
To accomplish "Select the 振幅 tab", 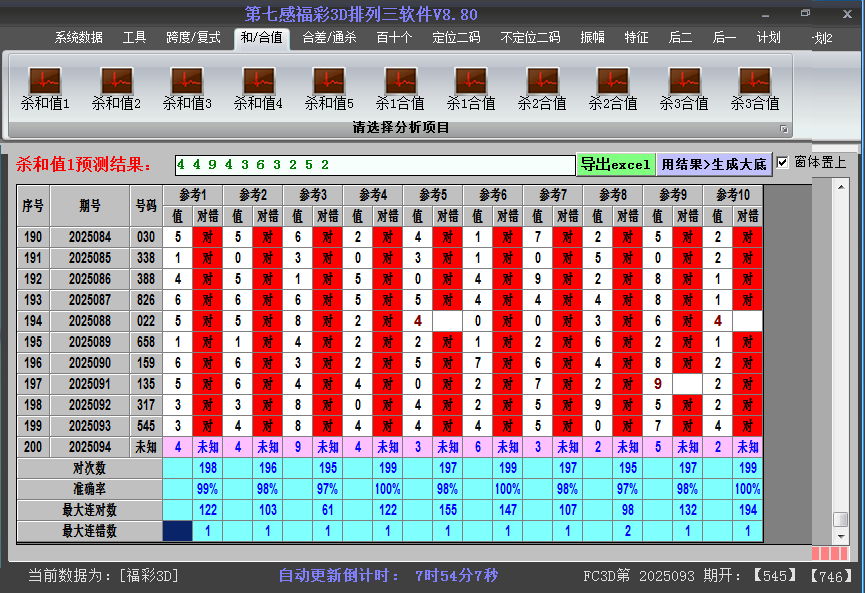I will 592,38.
